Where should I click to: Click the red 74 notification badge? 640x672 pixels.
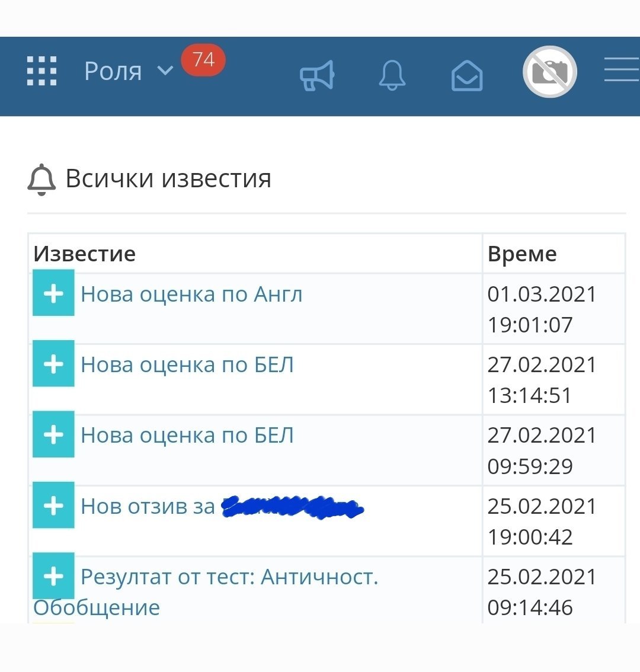click(x=203, y=60)
